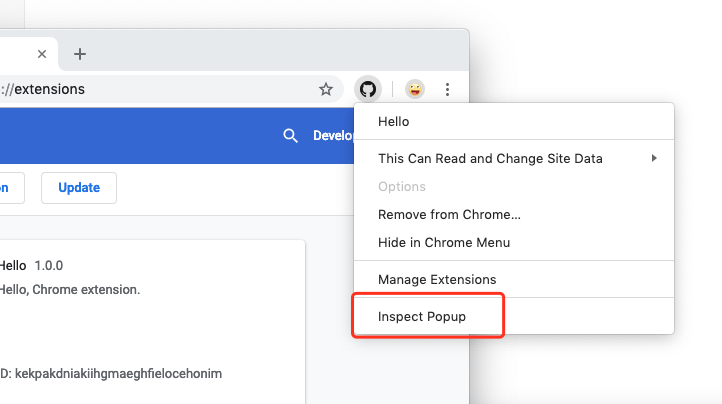Click the Hello 1.0.0 extension title

pyautogui.click(x=31, y=266)
